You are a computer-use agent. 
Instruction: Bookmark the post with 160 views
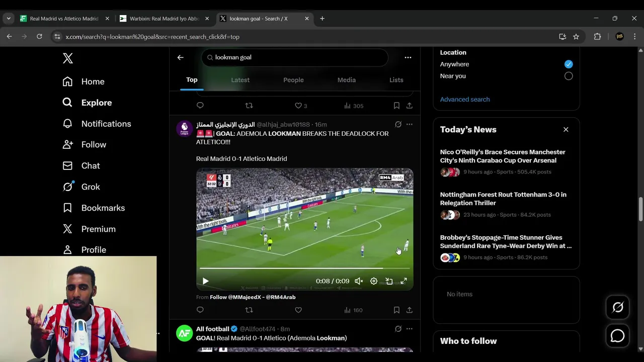coord(396,310)
